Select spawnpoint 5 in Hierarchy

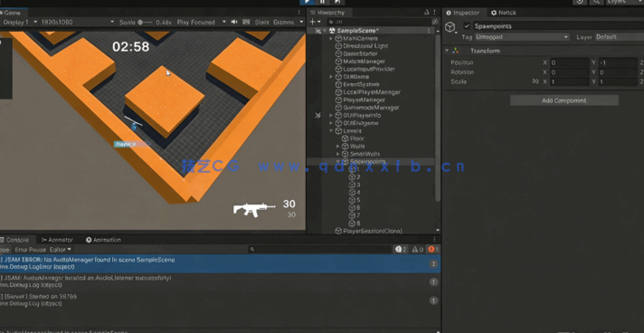(x=358, y=200)
